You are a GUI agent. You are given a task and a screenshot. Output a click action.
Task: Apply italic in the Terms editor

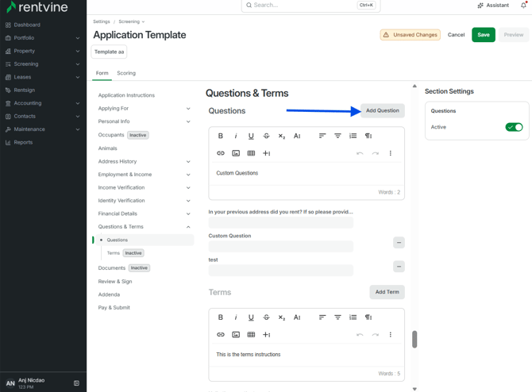click(236, 317)
